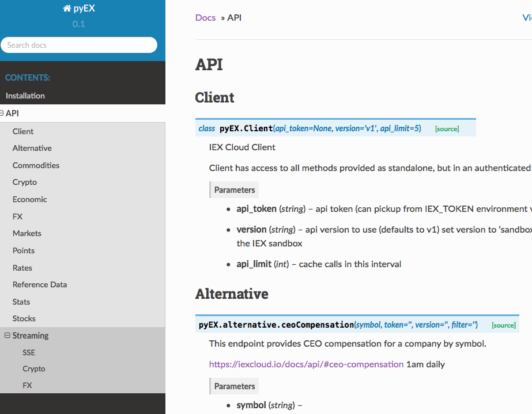Jump to the Stocks section
The width and height of the screenshot is (532, 414).
click(24, 318)
